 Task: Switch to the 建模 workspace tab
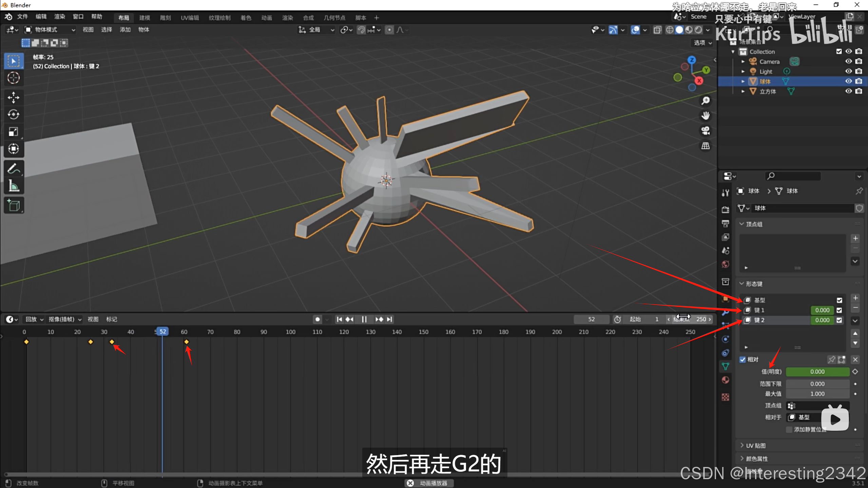[144, 18]
